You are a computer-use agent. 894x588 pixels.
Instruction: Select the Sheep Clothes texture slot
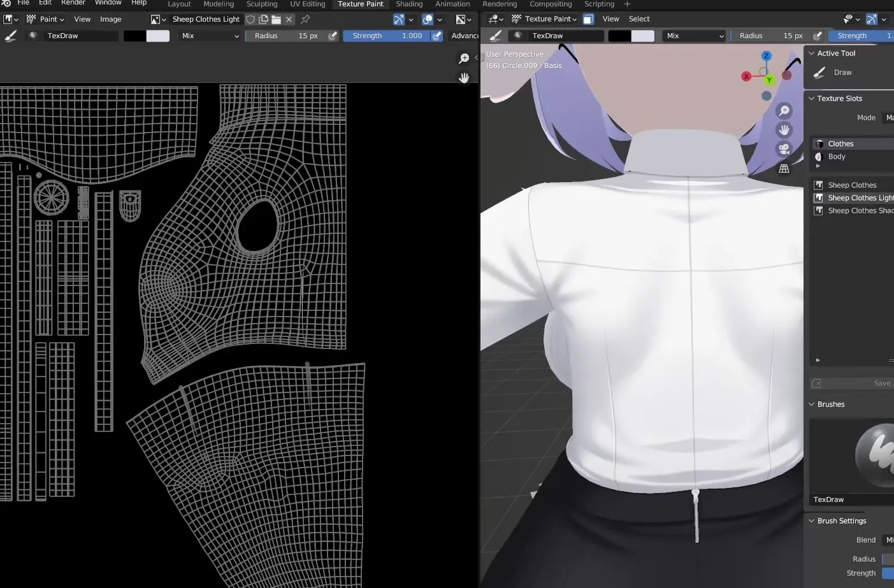coord(852,185)
